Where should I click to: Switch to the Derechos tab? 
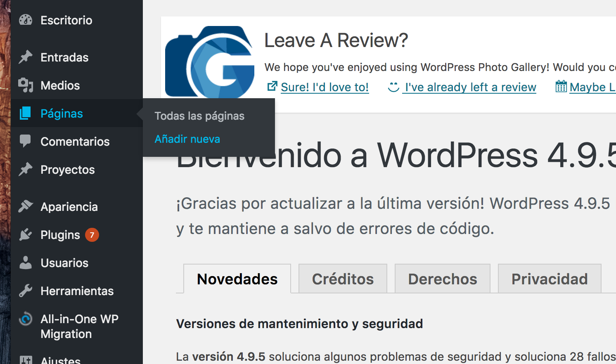pos(443,279)
